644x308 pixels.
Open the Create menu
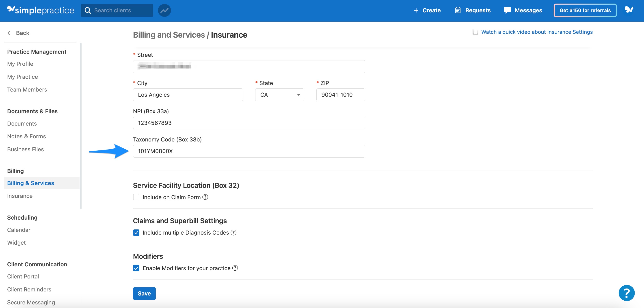pos(427,10)
